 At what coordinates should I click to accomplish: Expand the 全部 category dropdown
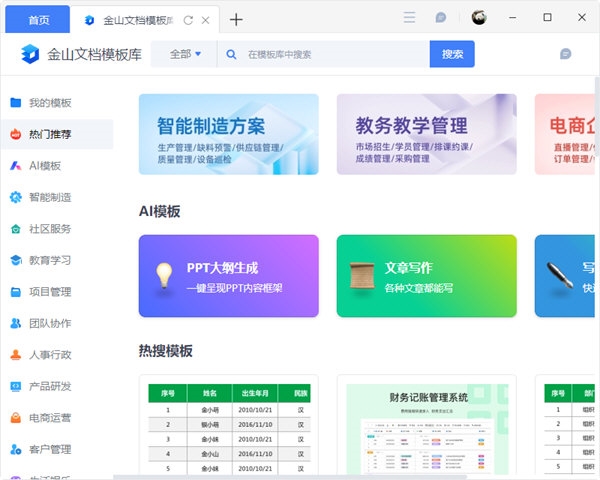(x=185, y=54)
